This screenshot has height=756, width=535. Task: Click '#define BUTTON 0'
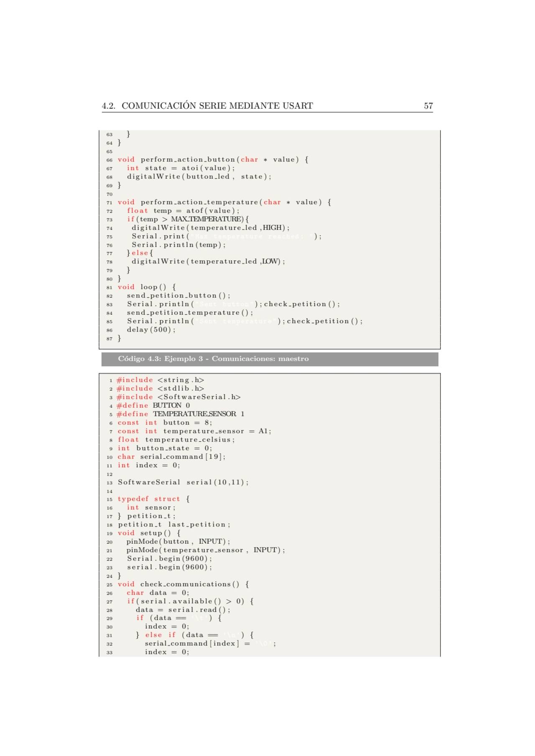[x=153, y=405]
